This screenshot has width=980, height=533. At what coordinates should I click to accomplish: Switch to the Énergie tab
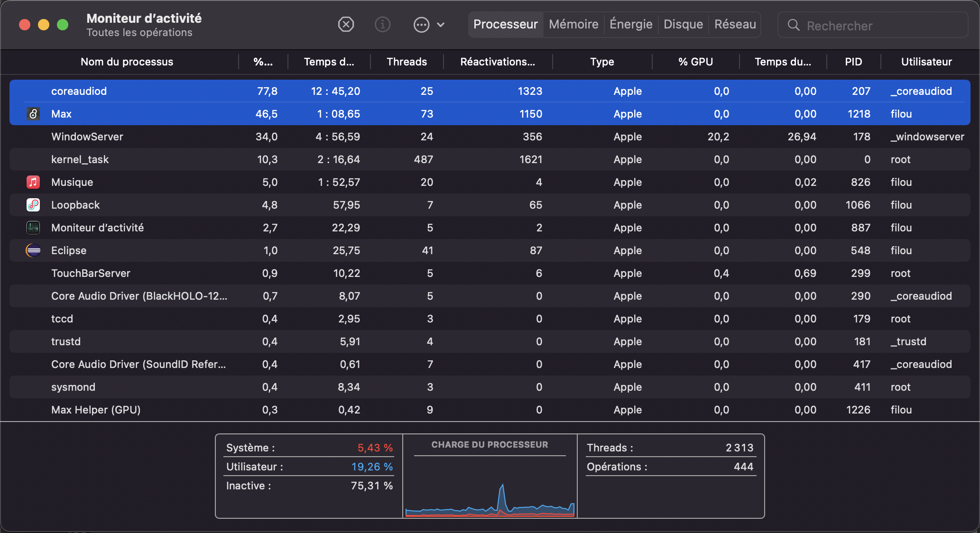631,24
